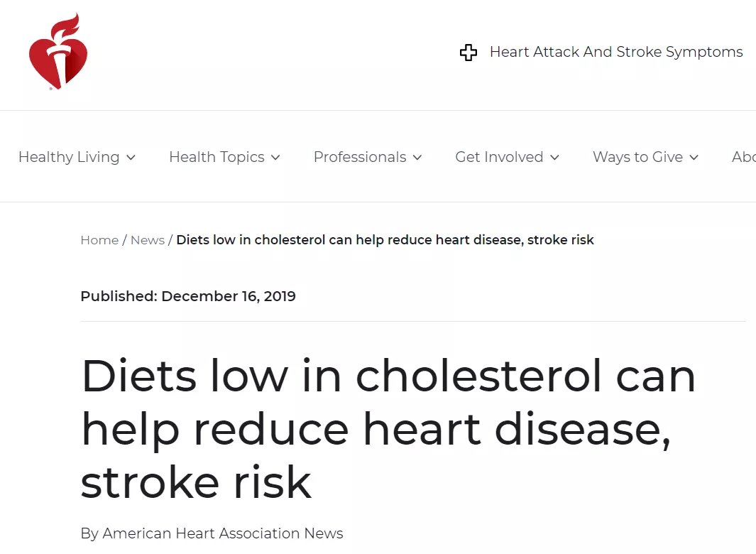Expand the Professionals dropdown arrow
756x554 pixels.
[x=417, y=158]
